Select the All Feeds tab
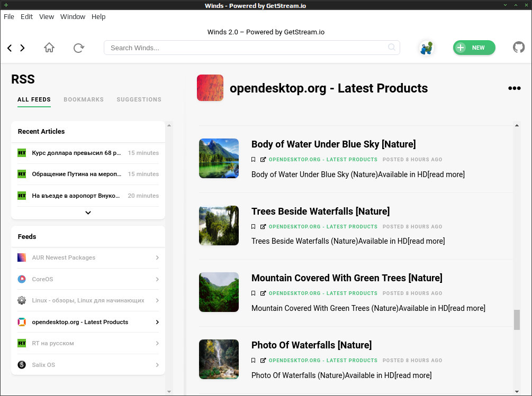The image size is (532, 396). pyautogui.click(x=34, y=99)
